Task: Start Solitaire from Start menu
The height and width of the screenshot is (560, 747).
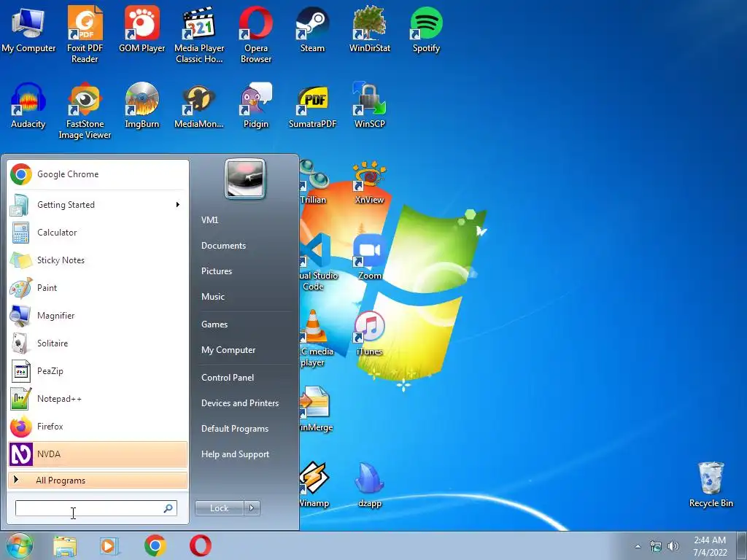Action: pyautogui.click(x=98, y=343)
